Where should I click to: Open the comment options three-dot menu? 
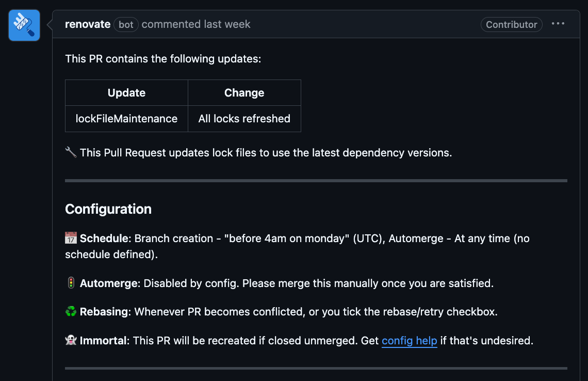pyautogui.click(x=558, y=24)
